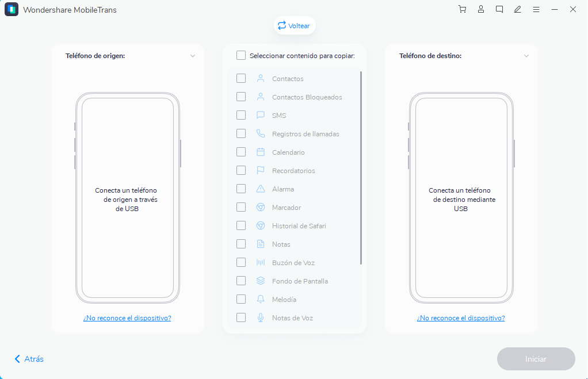Click the Calendario calendar icon
The width and height of the screenshot is (588, 379).
coord(260,152)
